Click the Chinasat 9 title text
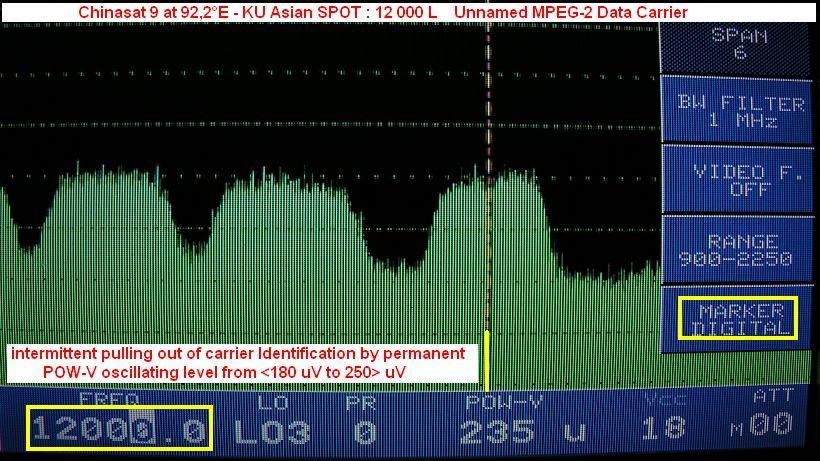 pos(382,12)
